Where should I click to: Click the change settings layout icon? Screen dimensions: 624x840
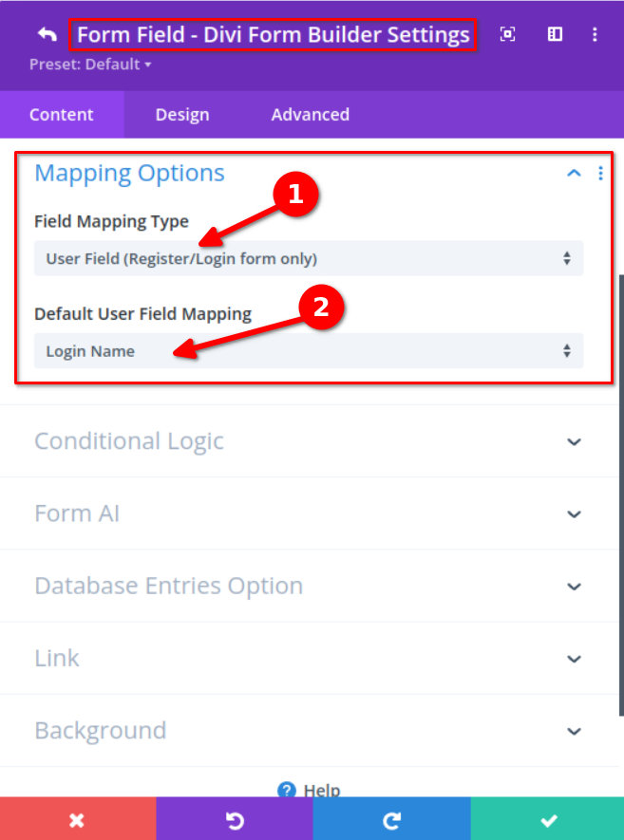(555, 33)
